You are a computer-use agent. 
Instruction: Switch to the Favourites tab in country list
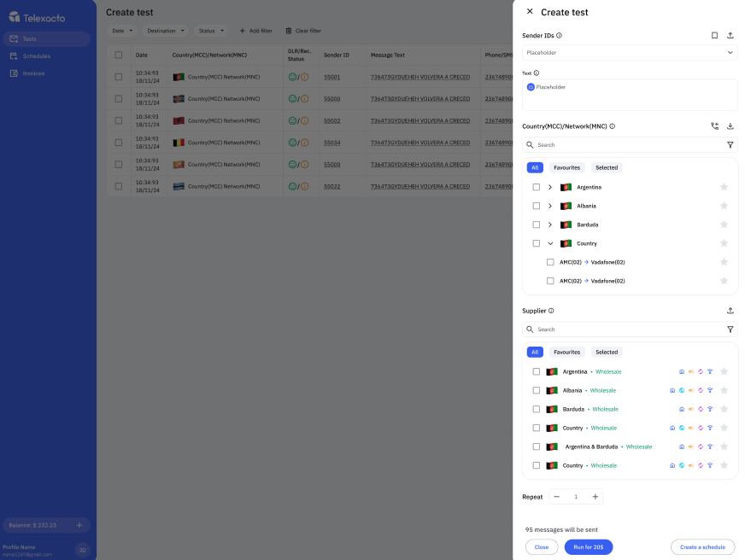tap(568, 167)
